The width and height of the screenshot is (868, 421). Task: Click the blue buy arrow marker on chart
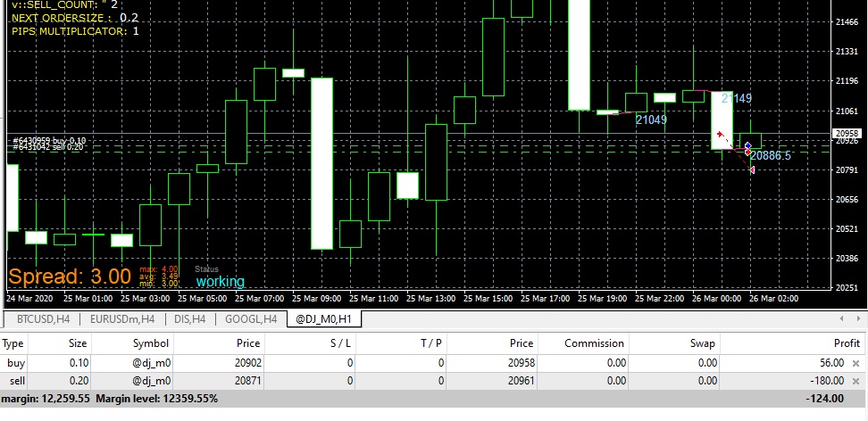(747, 145)
